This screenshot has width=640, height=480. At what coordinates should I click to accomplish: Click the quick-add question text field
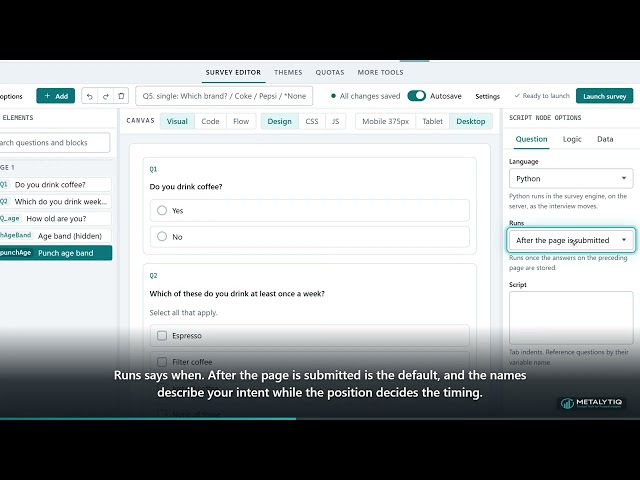point(224,96)
